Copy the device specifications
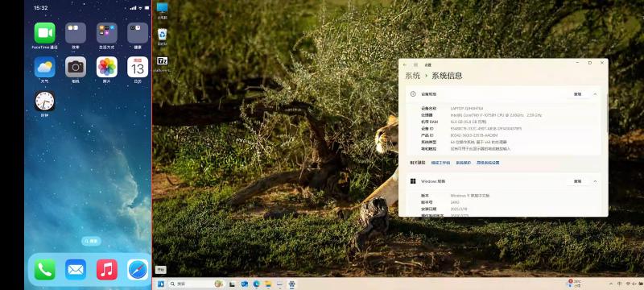 (577, 94)
